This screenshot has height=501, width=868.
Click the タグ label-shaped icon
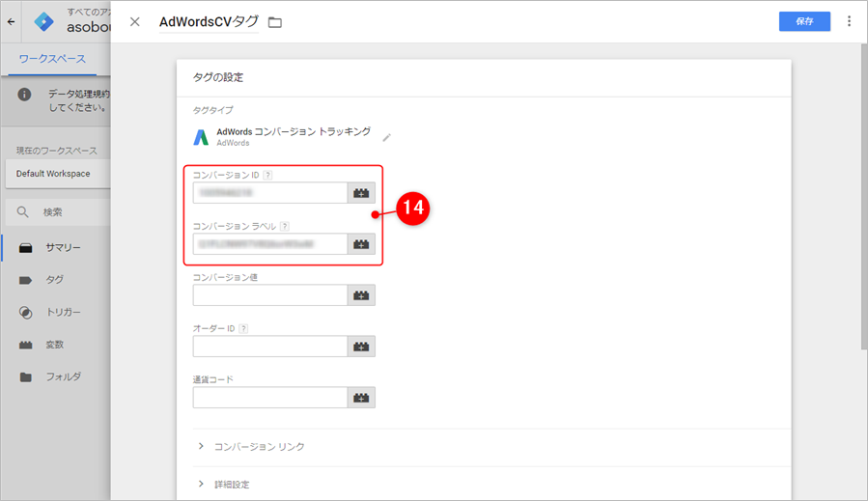pos(25,280)
